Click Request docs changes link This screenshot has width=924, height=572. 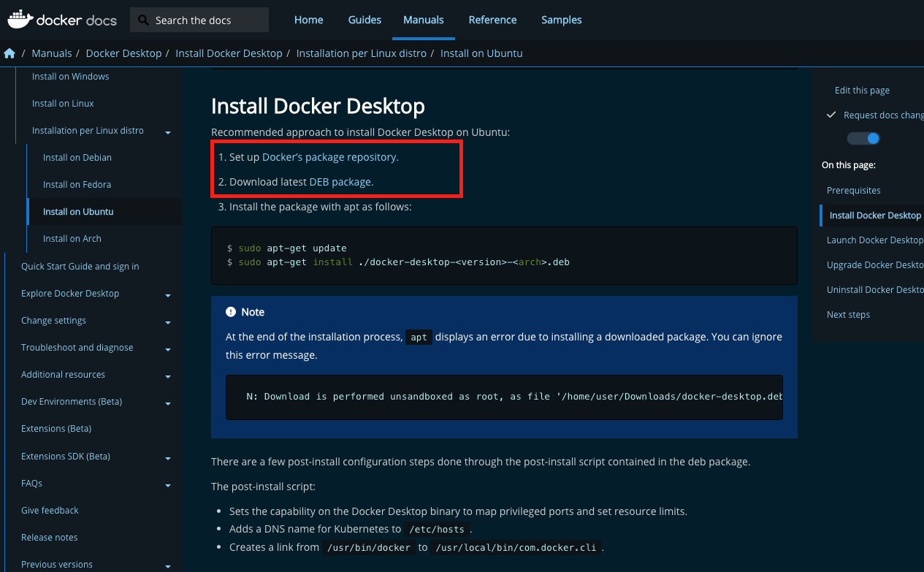point(884,115)
